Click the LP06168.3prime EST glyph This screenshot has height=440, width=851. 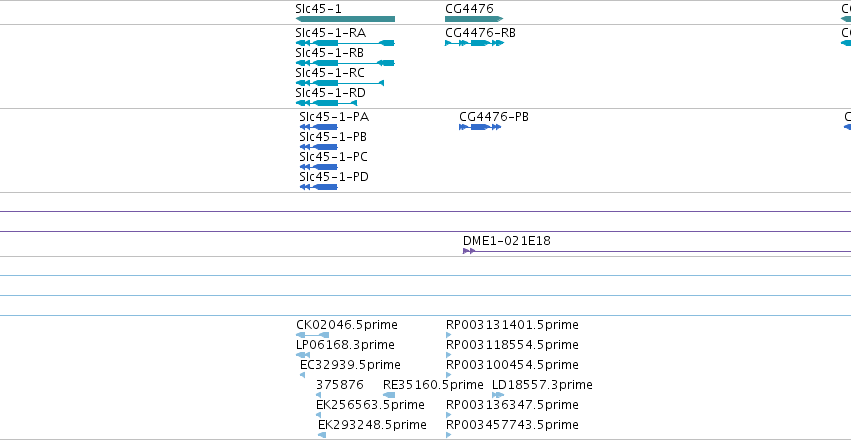click(303, 355)
